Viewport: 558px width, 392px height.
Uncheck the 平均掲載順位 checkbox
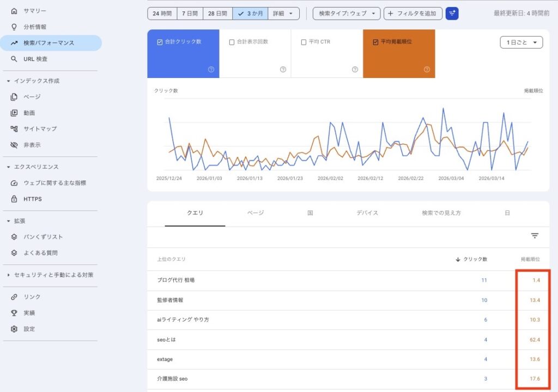(375, 42)
